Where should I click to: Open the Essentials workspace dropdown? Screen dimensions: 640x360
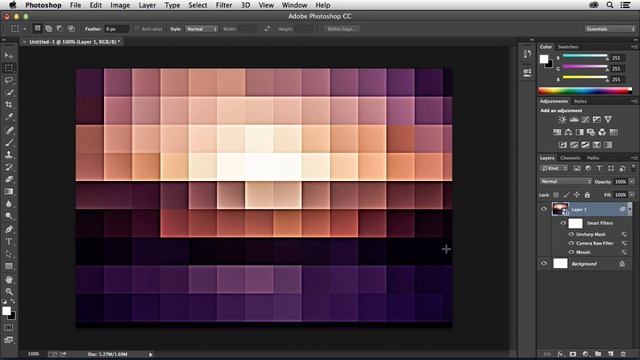(610, 29)
